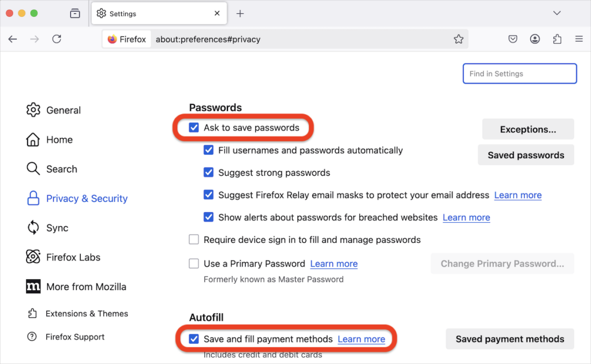Open Firefox Labs via flask icon
The height and width of the screenshot is (364, 591).
tap(33, 257)
